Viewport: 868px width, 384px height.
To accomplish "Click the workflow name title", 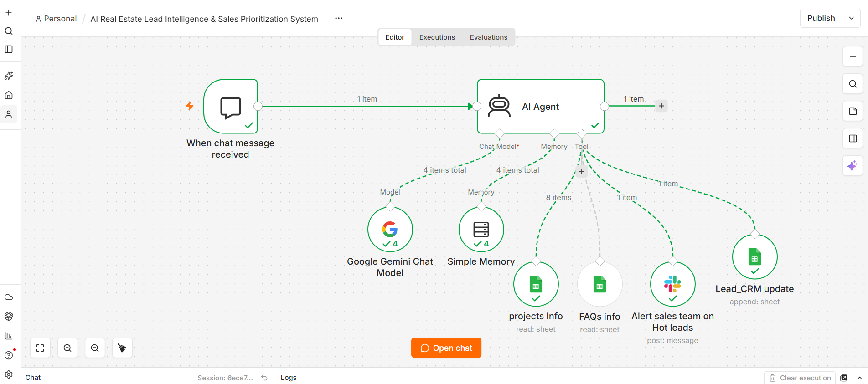I will point(204,19).
